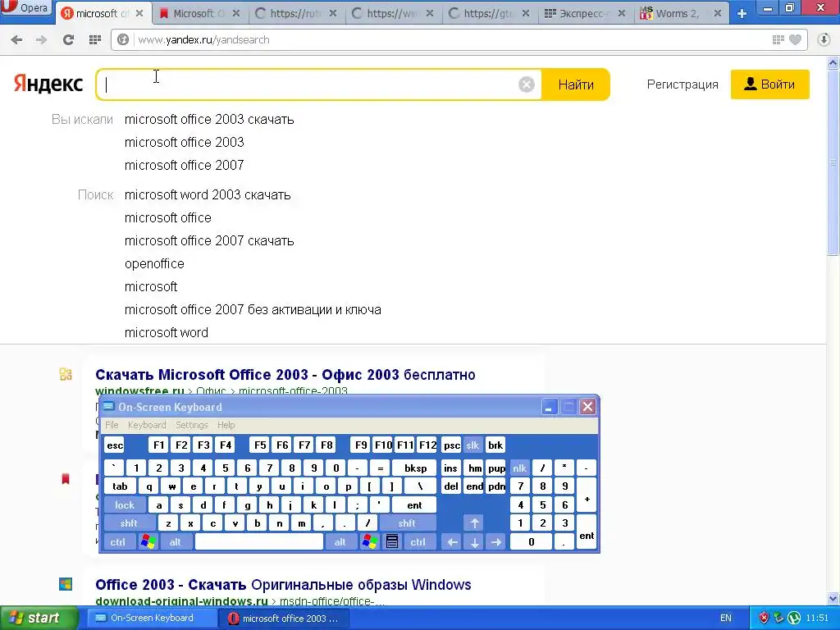Open Office 2003 - Скачать Оригинальные образы link
This screenshot has width=840, height=630.
283,584
